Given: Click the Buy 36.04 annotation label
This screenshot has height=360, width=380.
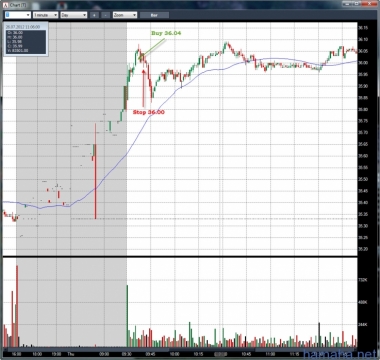Looking at the screenshot, I should (x=166, y=33).
